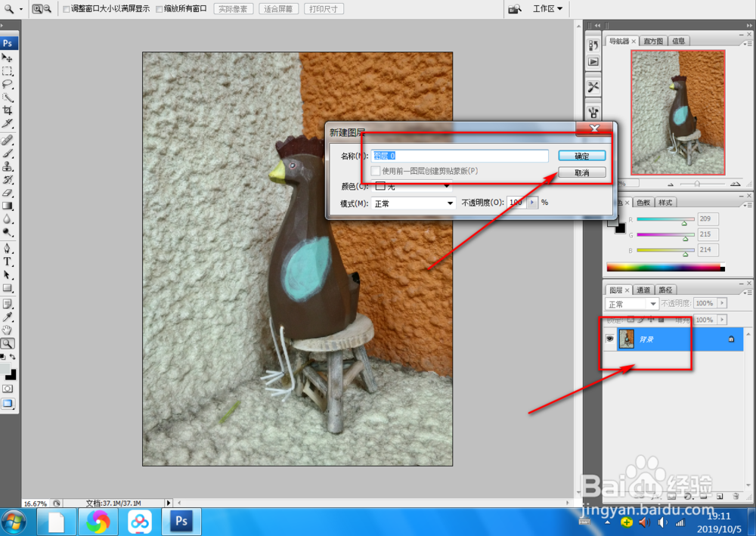
Task: Select the Blur tool
Action: click(x=8, y=218)
